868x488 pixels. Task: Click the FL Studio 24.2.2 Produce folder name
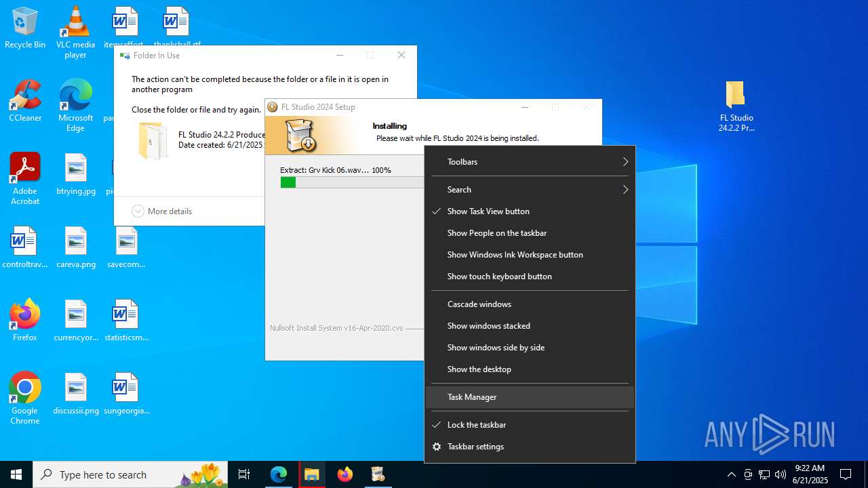[x=221, y=135]
